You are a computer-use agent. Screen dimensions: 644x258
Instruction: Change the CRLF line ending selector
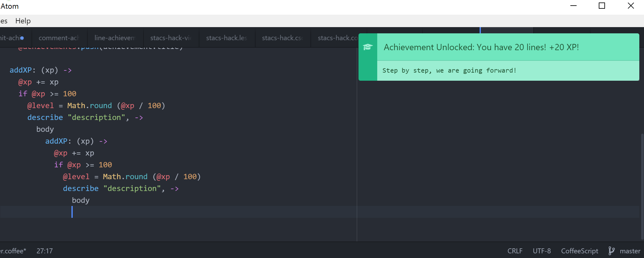(515, 251)
